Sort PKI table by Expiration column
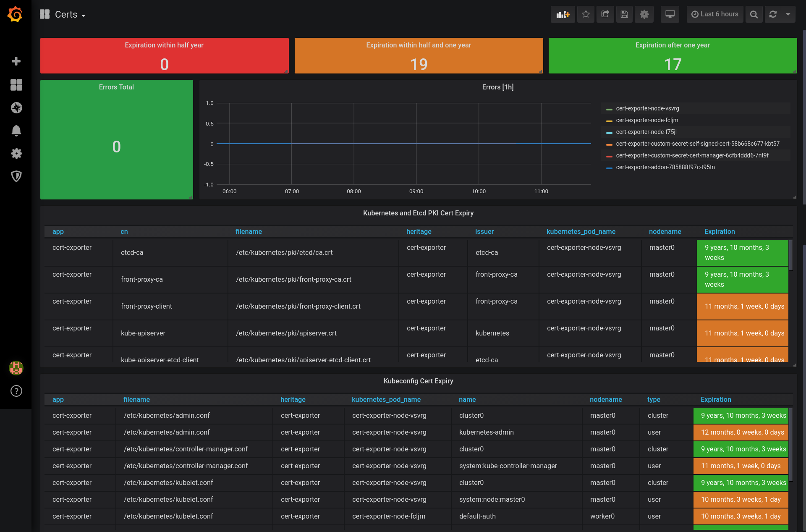This screenshot has height=532, width=806. [x=720, y=231]
